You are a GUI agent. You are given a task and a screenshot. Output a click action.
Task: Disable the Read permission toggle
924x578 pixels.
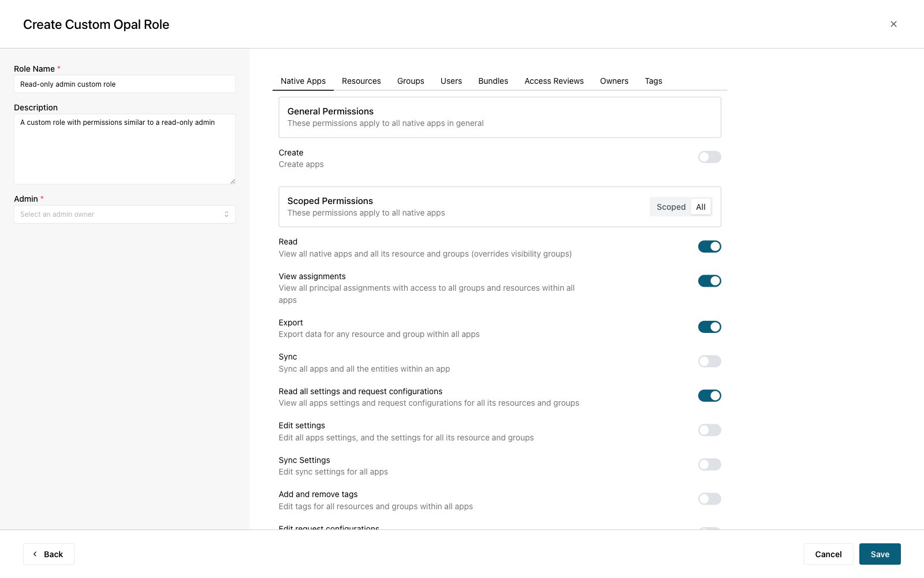pyautogui.click(x=709, y=247)
